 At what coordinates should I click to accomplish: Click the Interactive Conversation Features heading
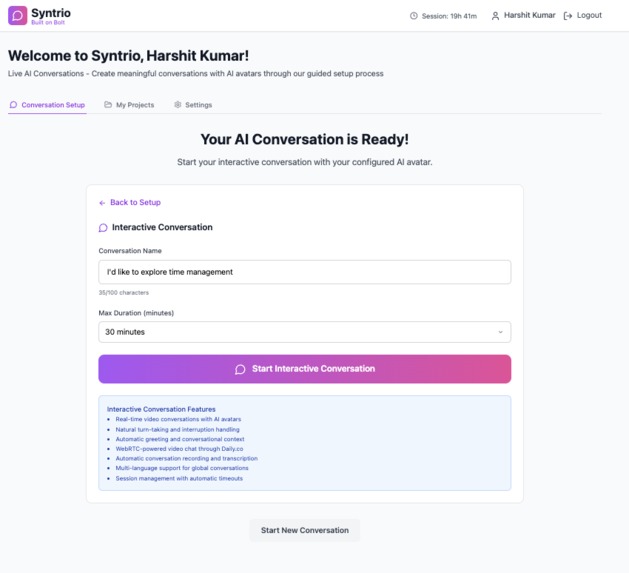point(161,409)
